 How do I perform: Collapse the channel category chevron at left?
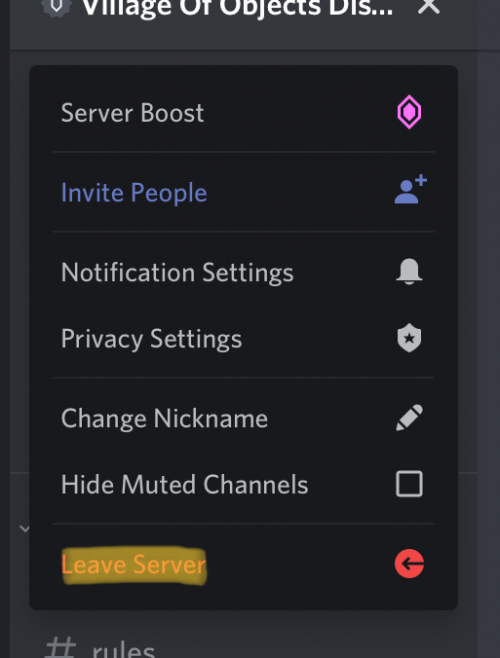tap(25, 529)
